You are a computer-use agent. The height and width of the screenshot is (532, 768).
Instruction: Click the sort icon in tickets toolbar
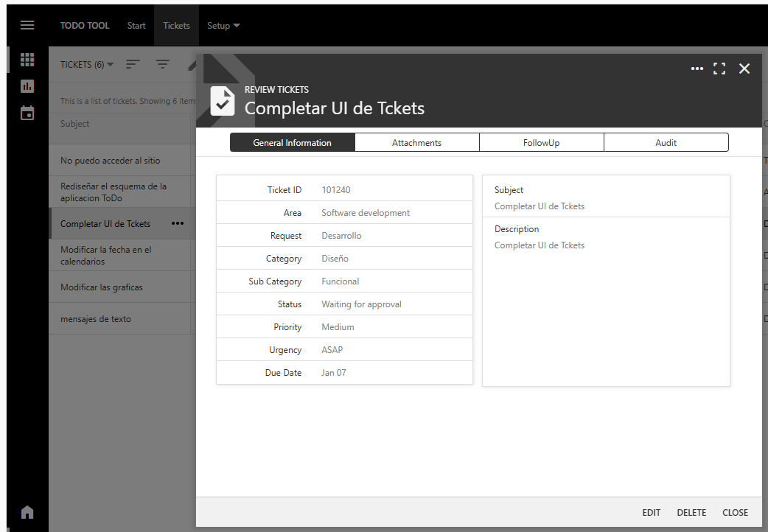(133, 65)
